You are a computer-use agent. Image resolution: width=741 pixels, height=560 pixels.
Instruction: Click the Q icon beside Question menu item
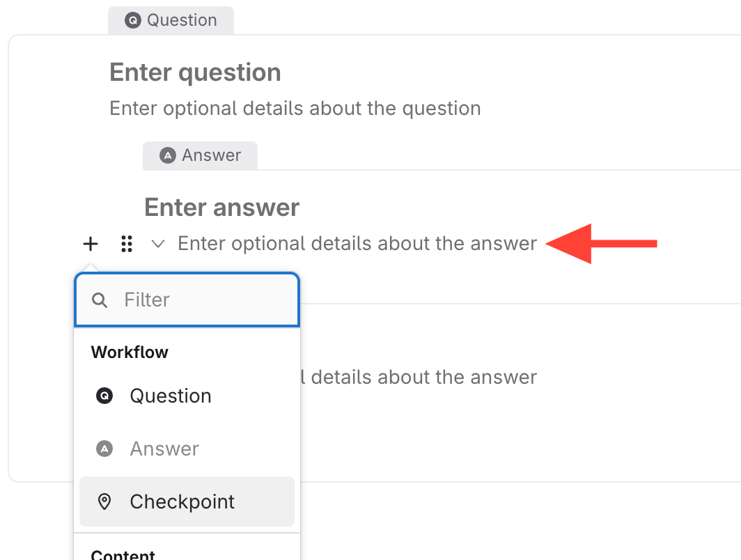[x=104, y=396]
